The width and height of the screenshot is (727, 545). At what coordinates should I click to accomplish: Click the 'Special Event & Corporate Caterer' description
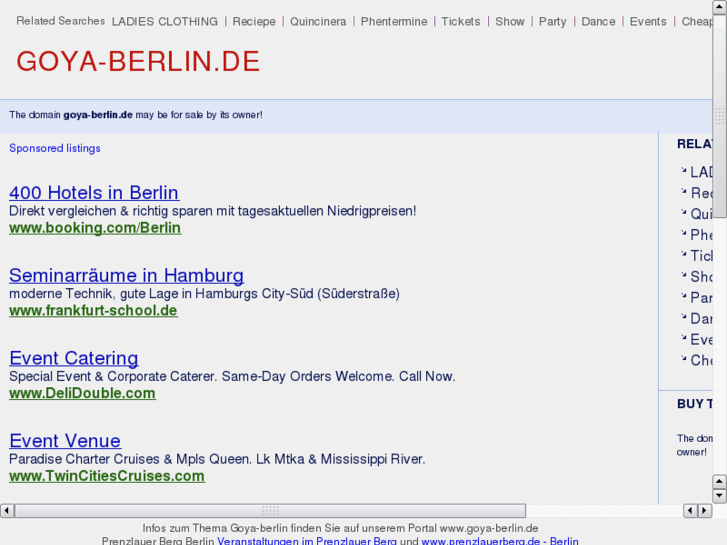[232, 376]
